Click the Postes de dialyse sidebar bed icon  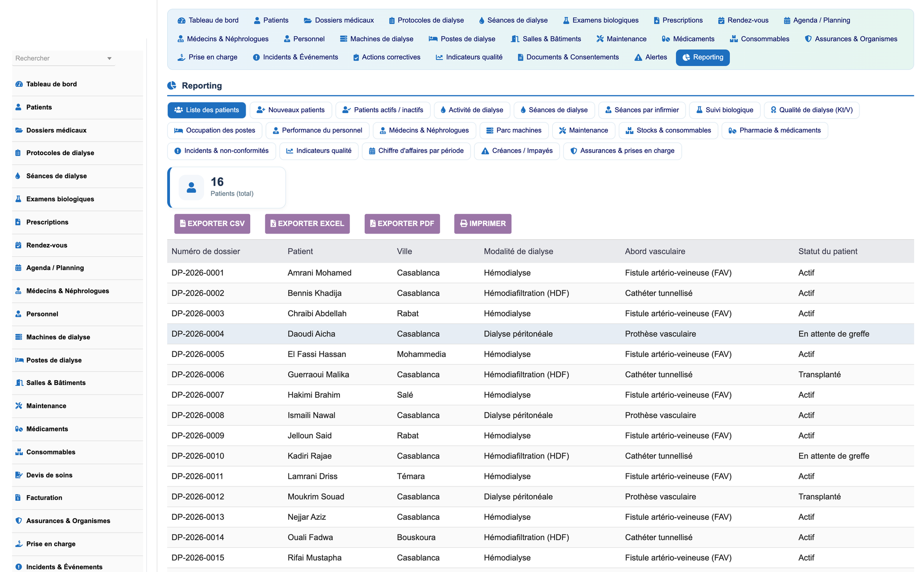click(19, 360)
